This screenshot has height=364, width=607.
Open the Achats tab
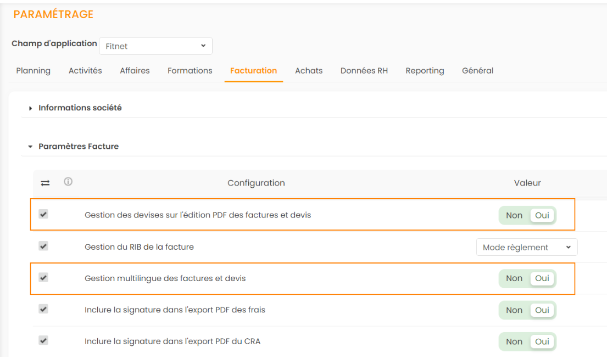pos(309,71)
